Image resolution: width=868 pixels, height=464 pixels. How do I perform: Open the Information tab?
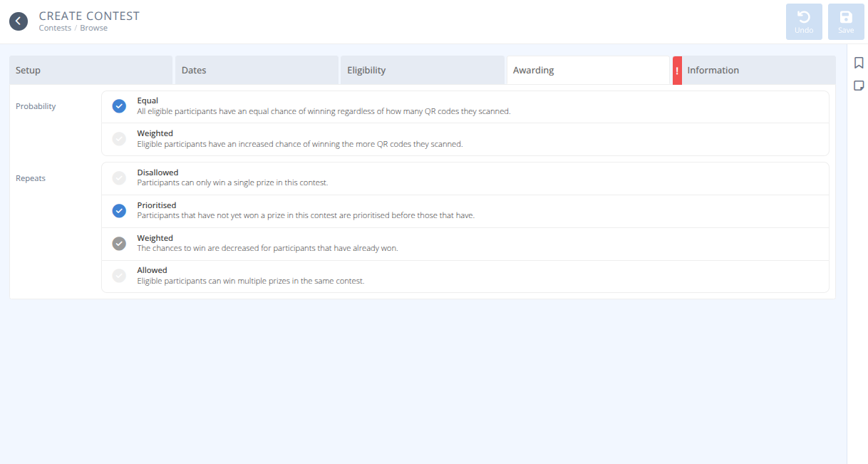pyautogui.click(x=754, y=71)
